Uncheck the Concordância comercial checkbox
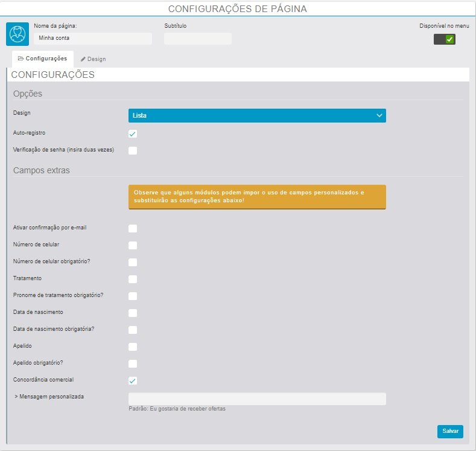 133,380
